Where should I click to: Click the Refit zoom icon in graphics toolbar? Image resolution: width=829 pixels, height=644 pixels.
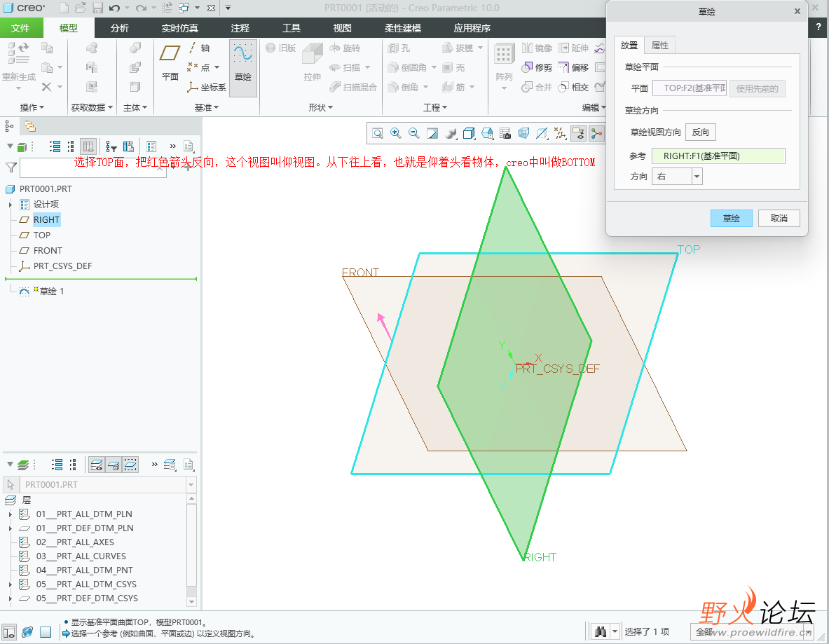tap(378, 133)
